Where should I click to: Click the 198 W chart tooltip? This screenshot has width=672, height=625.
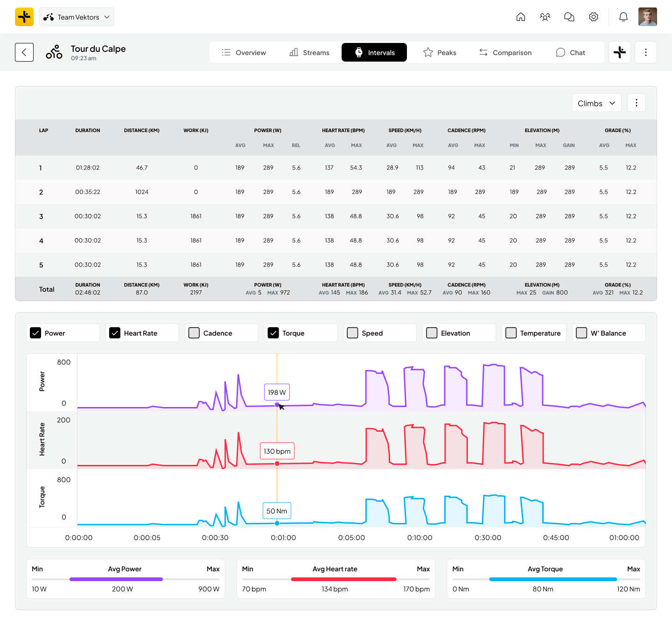(277, 393)
